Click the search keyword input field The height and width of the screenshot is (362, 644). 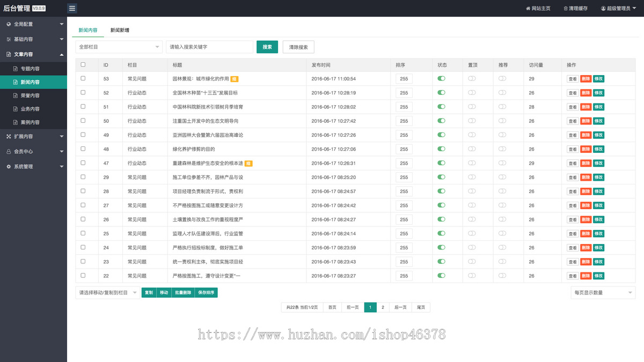[209, 47]
